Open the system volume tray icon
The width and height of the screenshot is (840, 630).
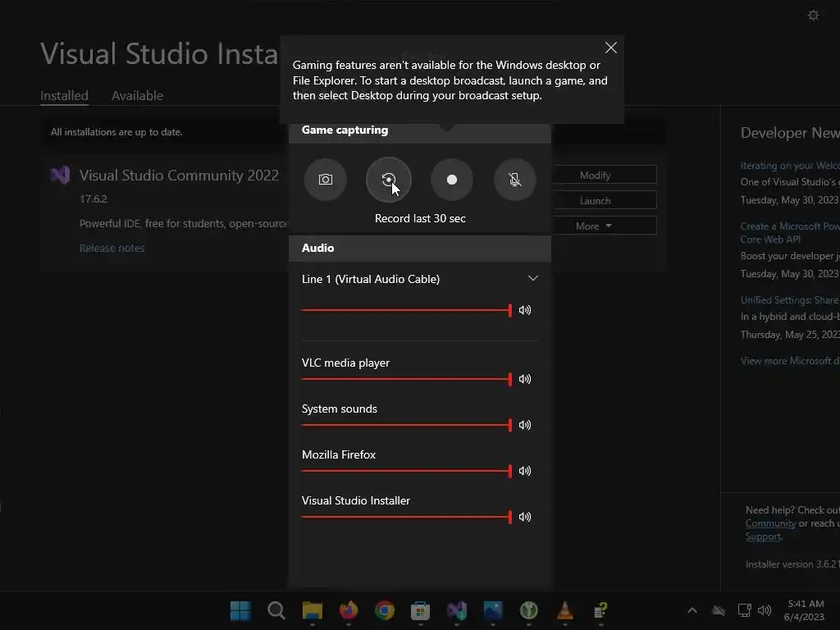[x=765, y=610]
